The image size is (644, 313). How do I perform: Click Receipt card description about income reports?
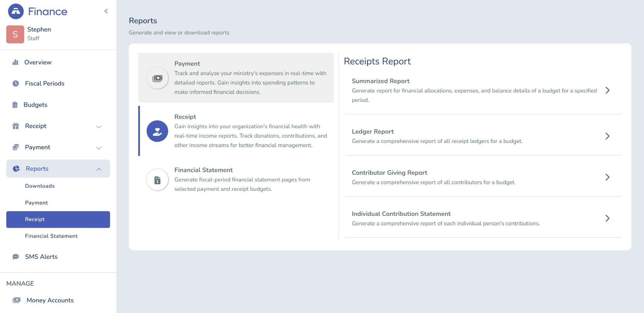point(251,136)
